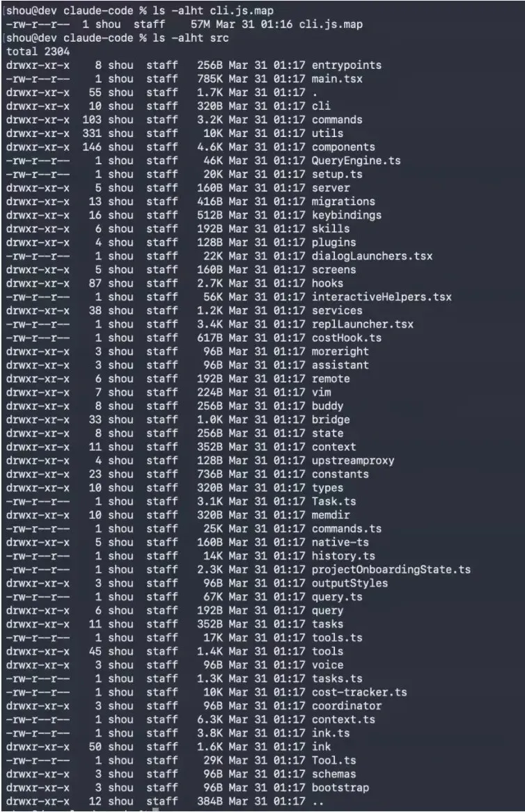Click the projectOnboardingState.ts filename
Screen dimensions: 525x812
[x=391, y=570]
